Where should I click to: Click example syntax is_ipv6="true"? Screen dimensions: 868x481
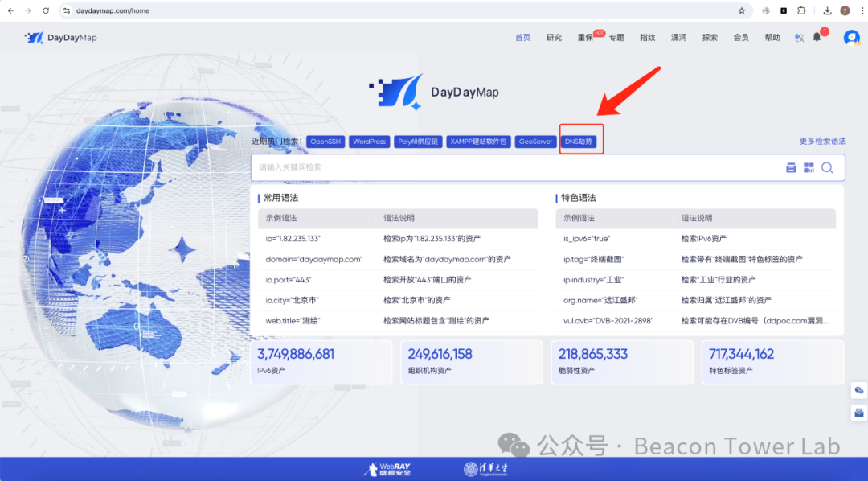point(587,239)
